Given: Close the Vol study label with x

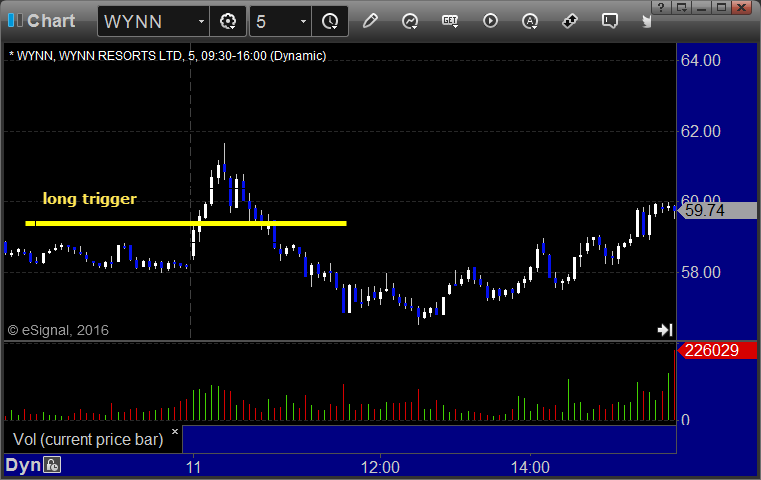Looking at the screenshot, I should (175, 431).
